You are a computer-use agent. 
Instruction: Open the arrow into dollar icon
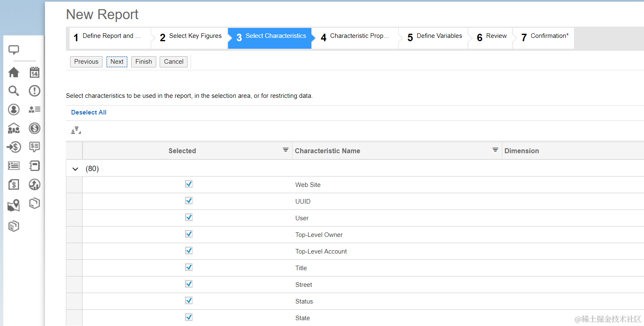[x=14, y=147]
